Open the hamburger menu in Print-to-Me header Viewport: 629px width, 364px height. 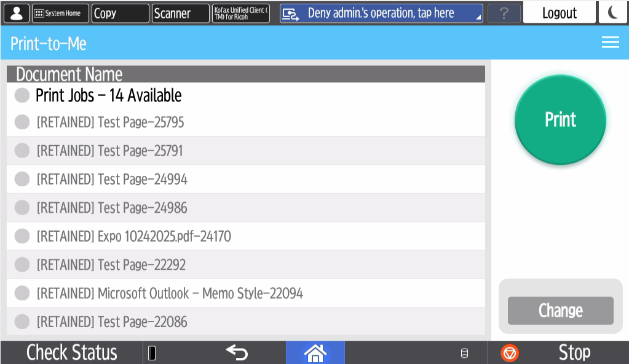pos(610,42)
